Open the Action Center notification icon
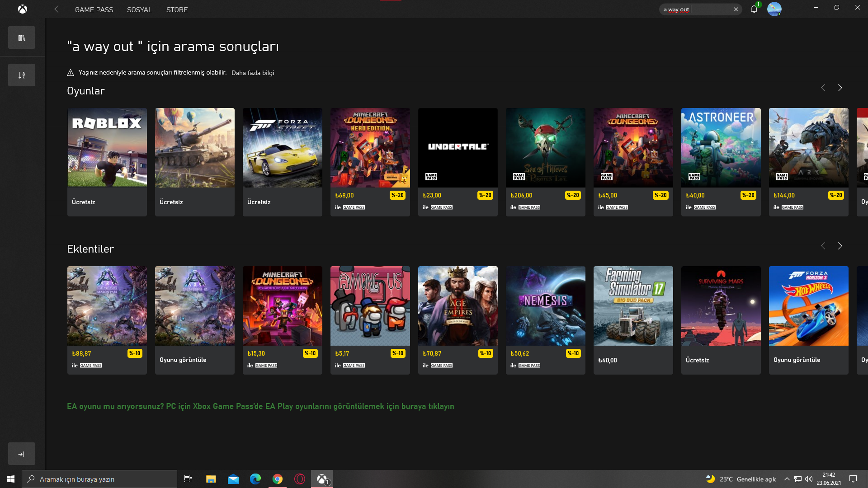Viewport: 868px width, 488px height. coord(853,479)
